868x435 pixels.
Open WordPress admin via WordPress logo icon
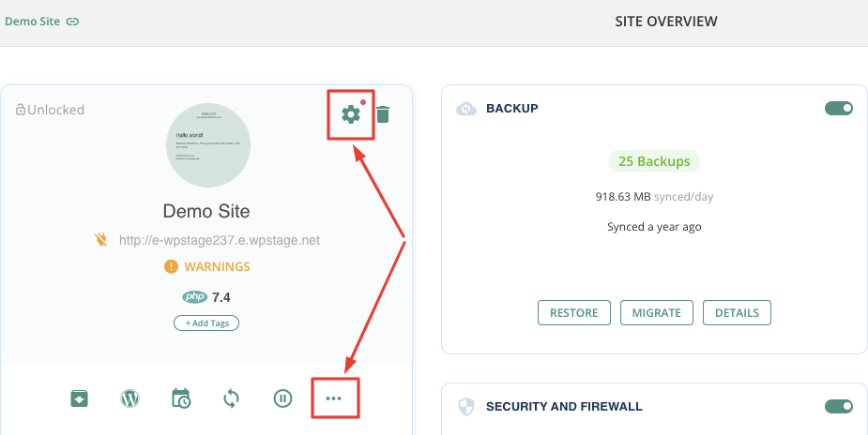129,397
